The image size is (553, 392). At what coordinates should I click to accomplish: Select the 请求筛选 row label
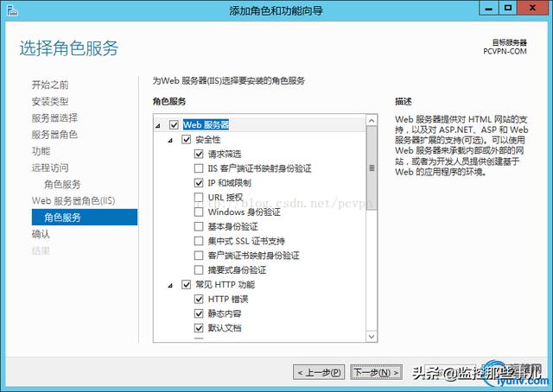pos(225,154)
